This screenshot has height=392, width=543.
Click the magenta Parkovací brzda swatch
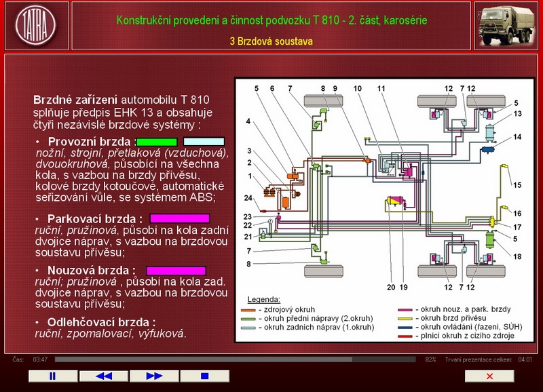click(x=180, y=218)
